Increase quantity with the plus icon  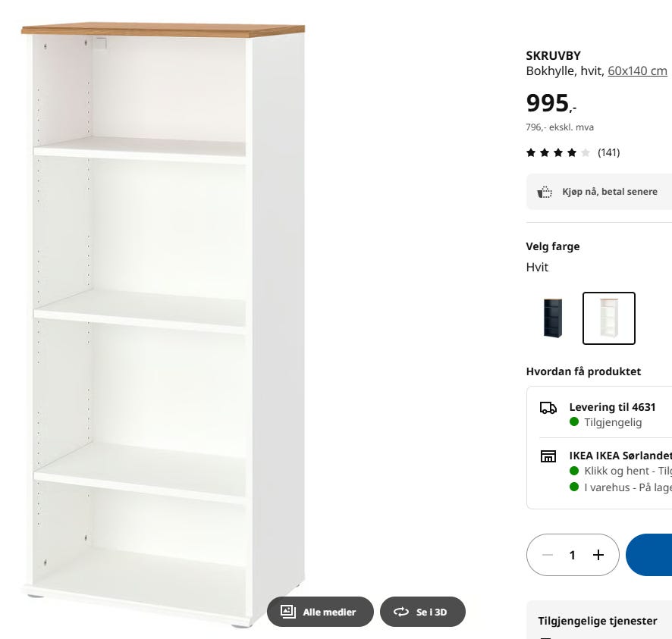pos(598,555)
